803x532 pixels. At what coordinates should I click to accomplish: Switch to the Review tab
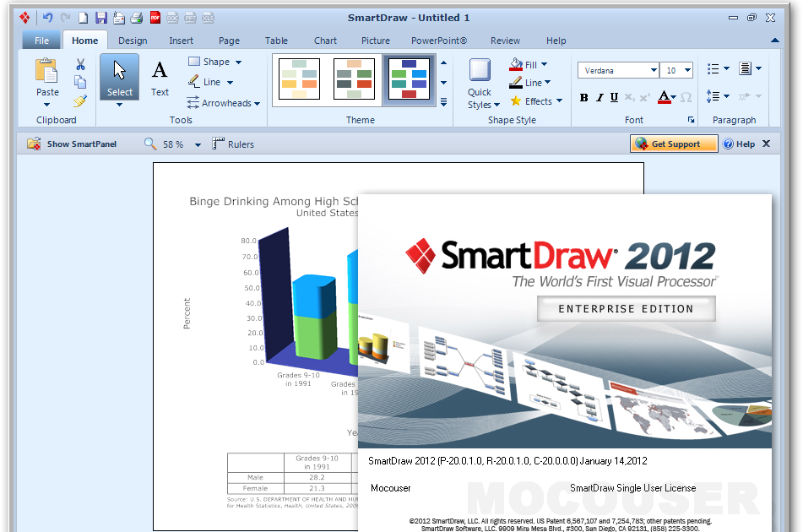[505, 41]
